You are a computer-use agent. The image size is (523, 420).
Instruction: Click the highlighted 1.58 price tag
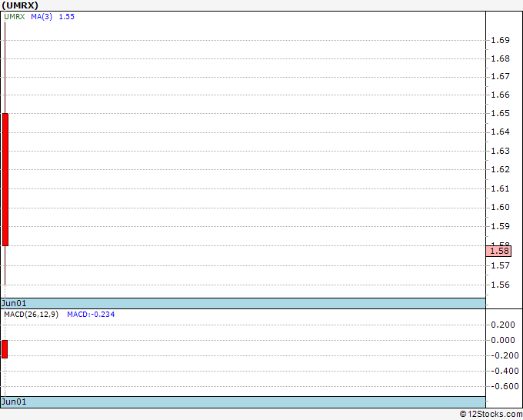(x=498, y=251)
